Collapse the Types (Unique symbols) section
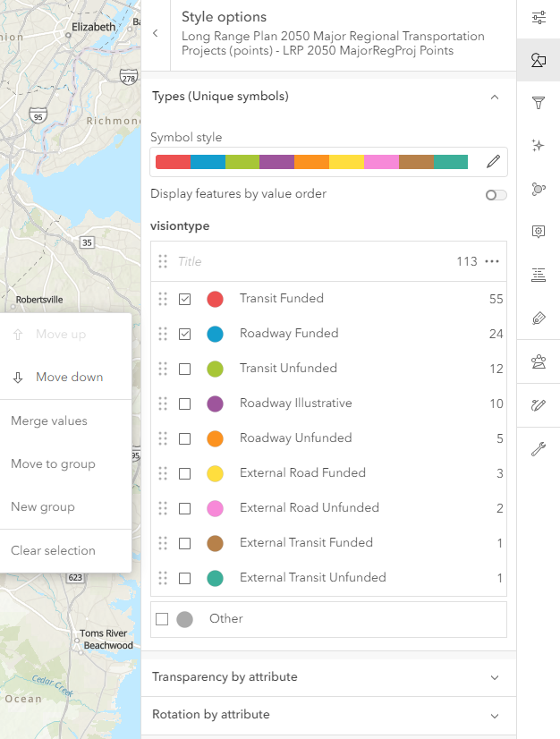560x739 pixels. [x=495, y=97]
